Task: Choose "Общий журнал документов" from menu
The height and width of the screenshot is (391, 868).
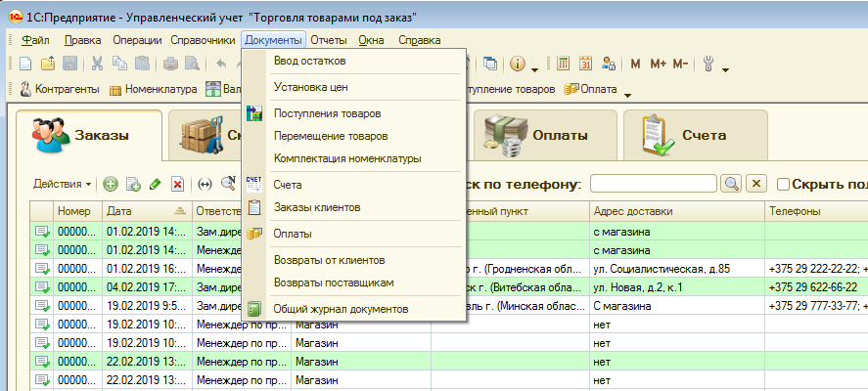Action: click(341, 309)
